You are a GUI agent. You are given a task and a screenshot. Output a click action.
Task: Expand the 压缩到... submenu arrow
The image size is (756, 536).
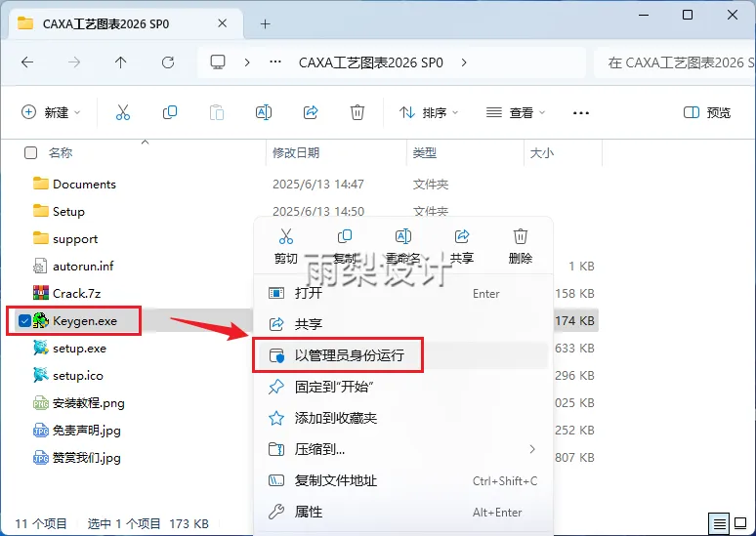(x=532, y=449)
